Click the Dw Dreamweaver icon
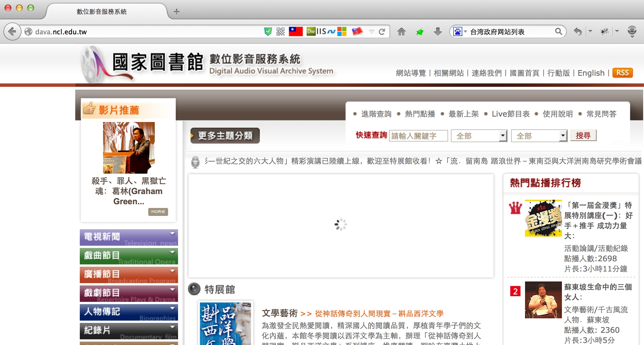Viewport: 644px width, 345px height. click(x=311, y=31)
